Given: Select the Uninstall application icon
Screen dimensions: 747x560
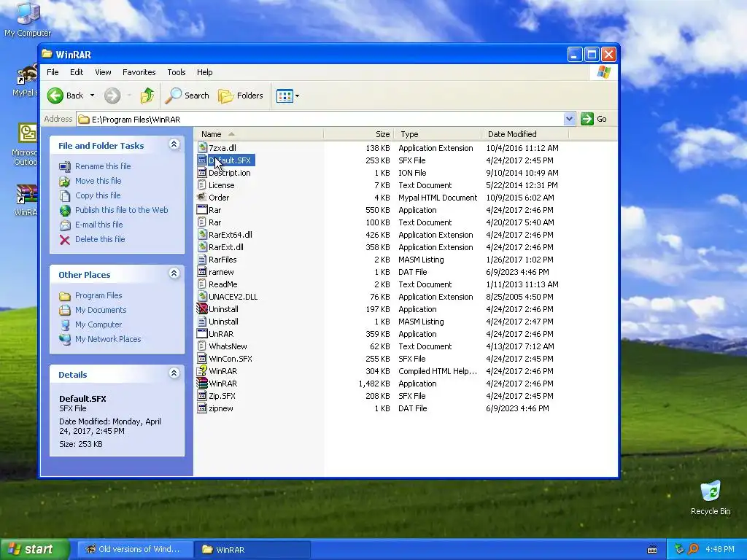Looking at the screenshot, I should coord(202,309).
